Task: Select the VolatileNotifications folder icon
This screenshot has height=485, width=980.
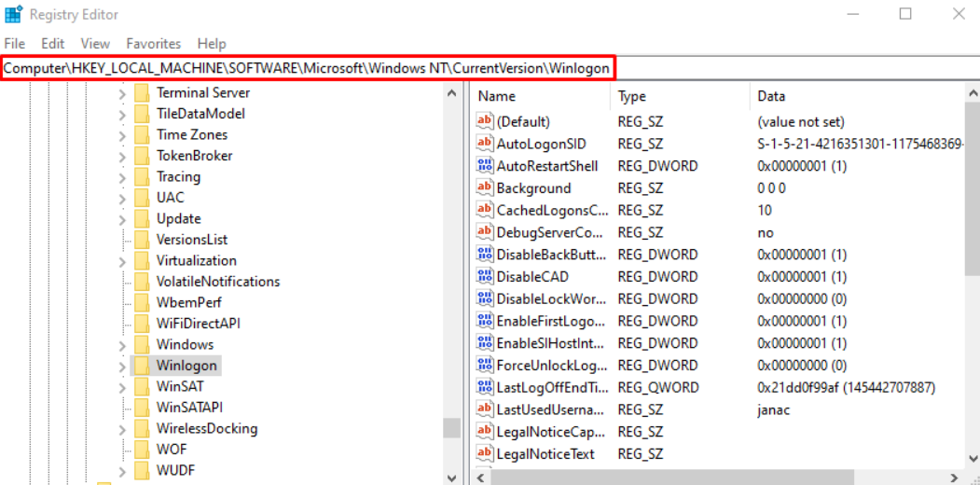Action: [142, 282]
